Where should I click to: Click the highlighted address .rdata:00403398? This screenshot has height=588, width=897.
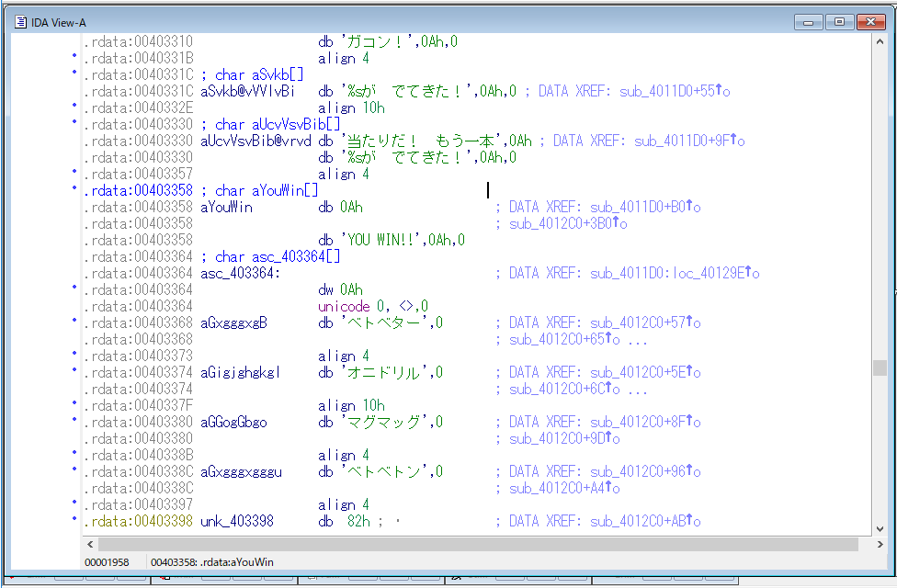(x=139, y=521)
